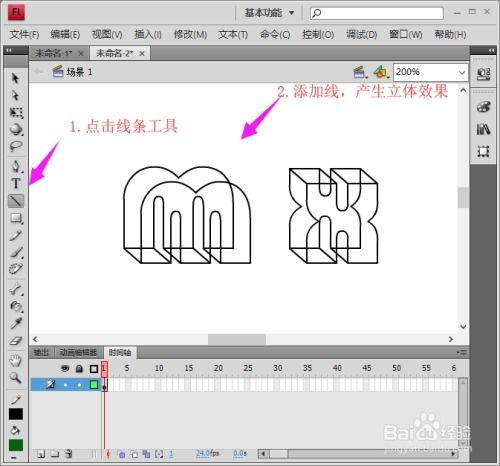
Task: Open the 文件(F) menu
Action: 24,35
